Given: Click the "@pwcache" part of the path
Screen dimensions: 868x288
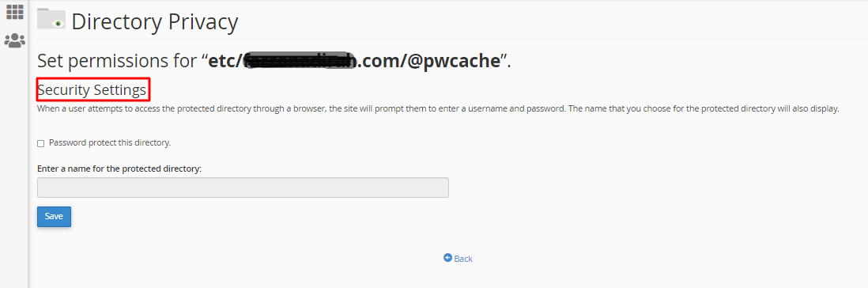Looking at the screenshot, I should point(454,60).
